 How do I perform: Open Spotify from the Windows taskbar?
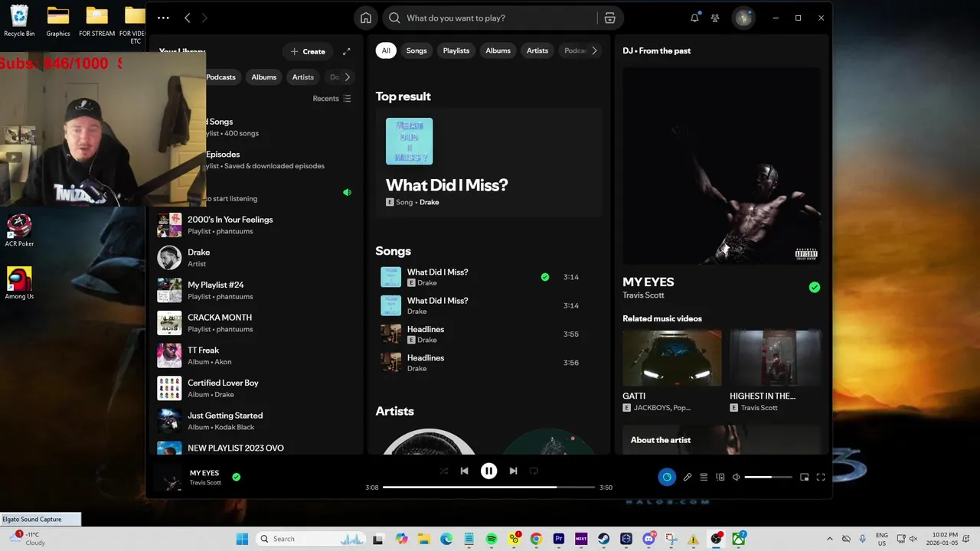coord(492,539)
